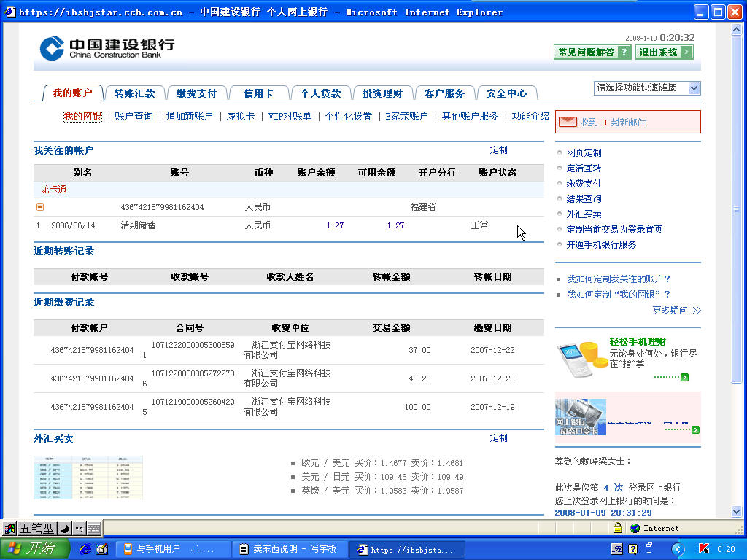Open the 我的网银 submenu item

pos(83,116)
